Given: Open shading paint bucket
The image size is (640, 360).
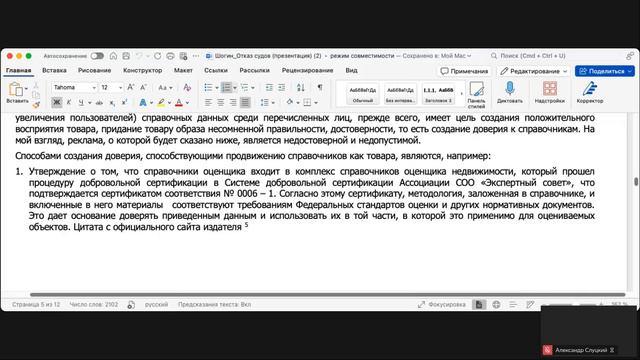Looking at the screenshot, I should pyautogui.click(x=290, y=102).
